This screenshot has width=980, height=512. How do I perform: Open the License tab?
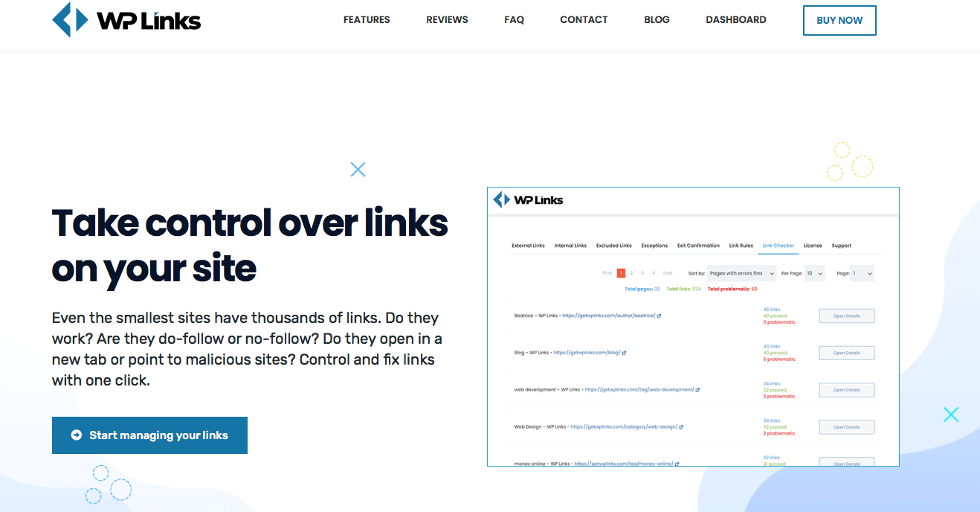coord(813,246)
